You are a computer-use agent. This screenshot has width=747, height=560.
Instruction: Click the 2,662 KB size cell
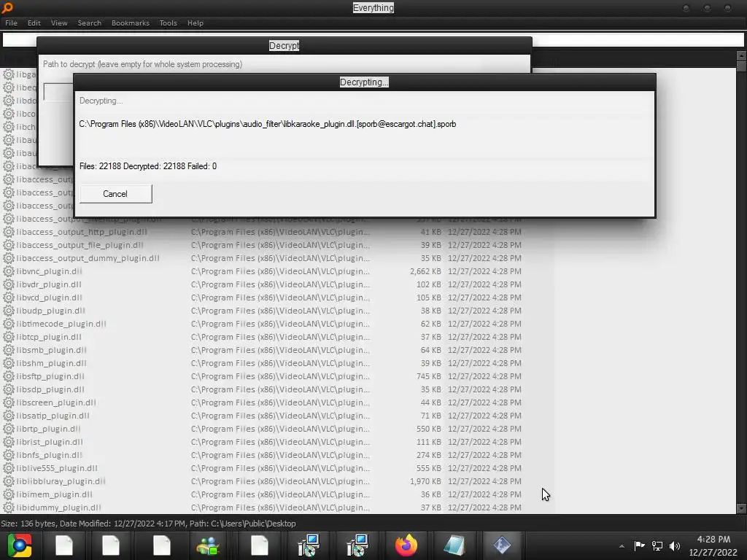click(425, 271)
